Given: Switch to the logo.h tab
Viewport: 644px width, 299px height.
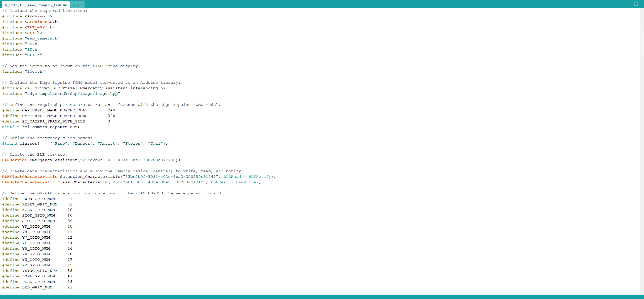Looking at the screenshot, I should (77, 5).
